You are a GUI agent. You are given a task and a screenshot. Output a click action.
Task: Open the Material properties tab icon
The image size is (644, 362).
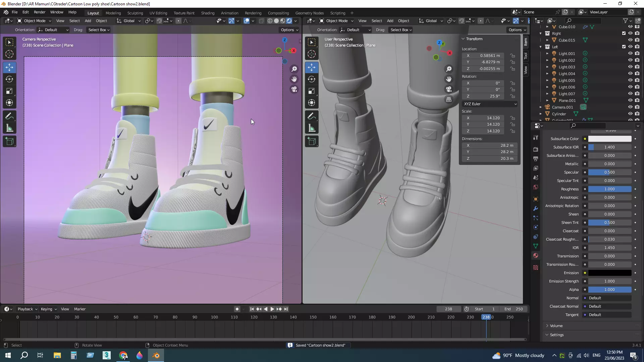536,255
